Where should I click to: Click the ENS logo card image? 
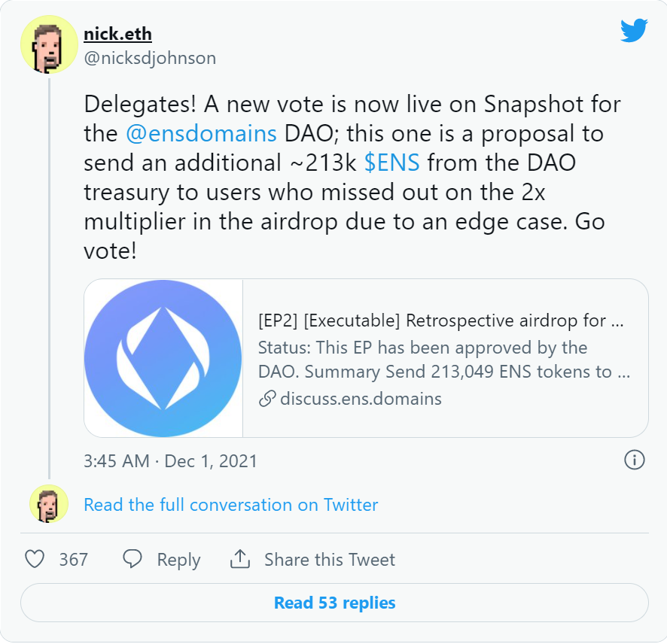tap(163, 358)
